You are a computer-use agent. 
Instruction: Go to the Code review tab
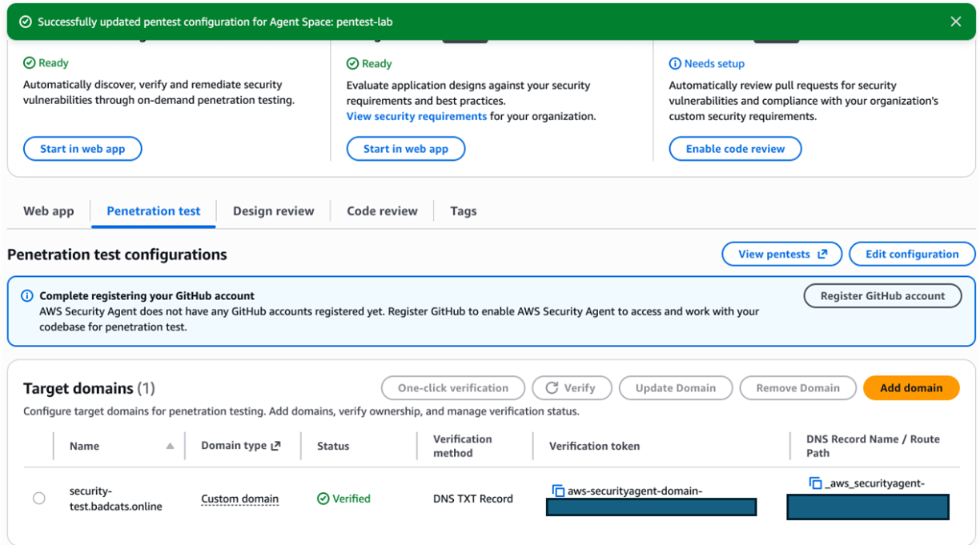382,211
